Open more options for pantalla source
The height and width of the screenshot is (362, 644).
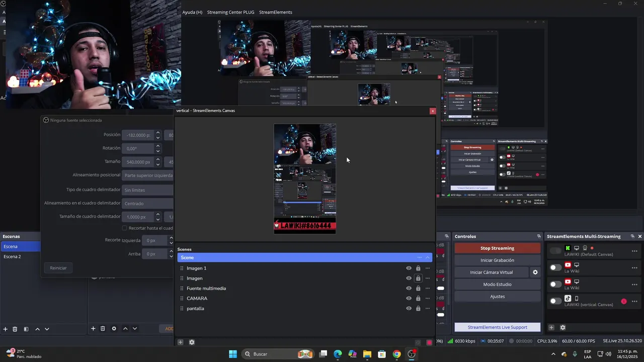coord(428,308)
